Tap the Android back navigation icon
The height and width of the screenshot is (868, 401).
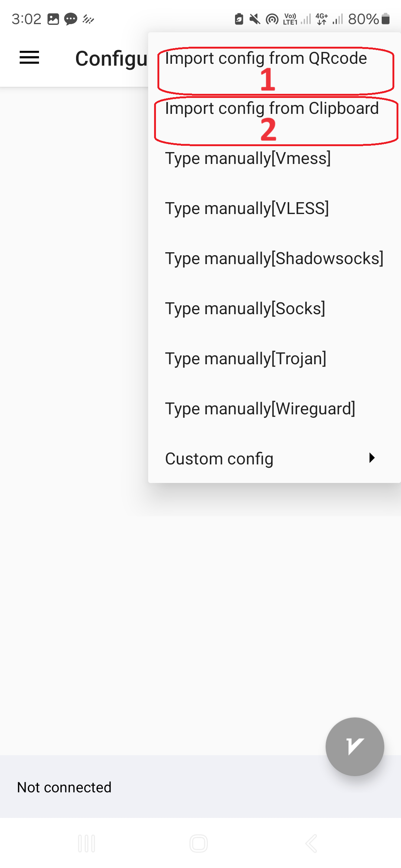point(311,844)
